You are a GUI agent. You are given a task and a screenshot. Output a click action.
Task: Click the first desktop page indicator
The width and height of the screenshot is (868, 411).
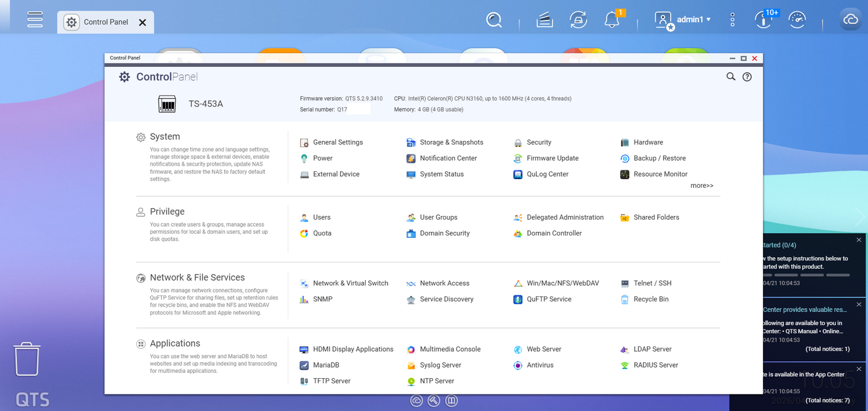(x=416, y=401)
